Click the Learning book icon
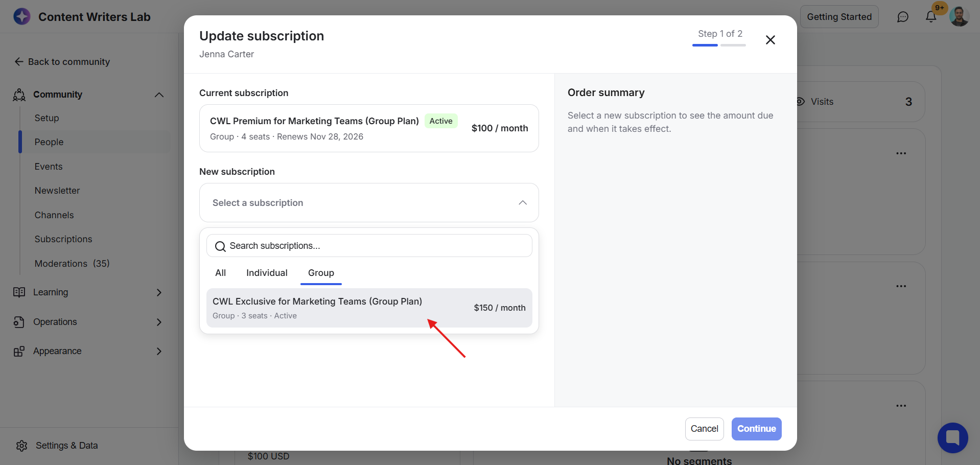980x465 pixels. 19,292
